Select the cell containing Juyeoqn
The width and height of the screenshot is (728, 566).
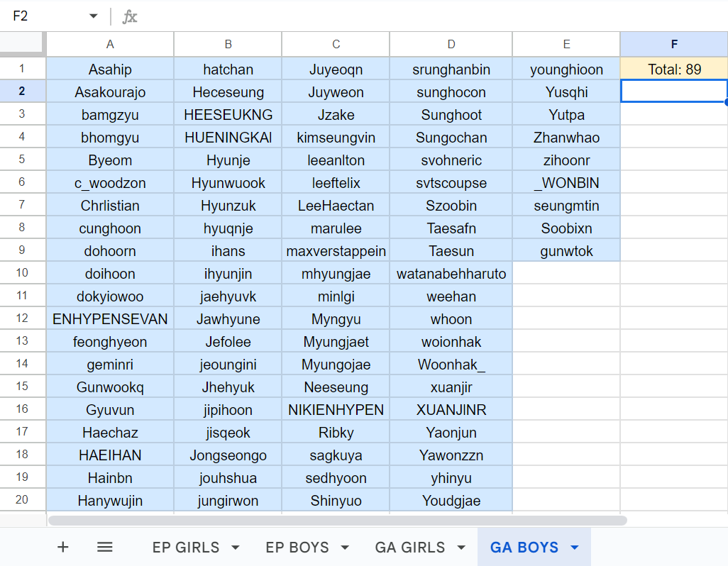point(336,69)
